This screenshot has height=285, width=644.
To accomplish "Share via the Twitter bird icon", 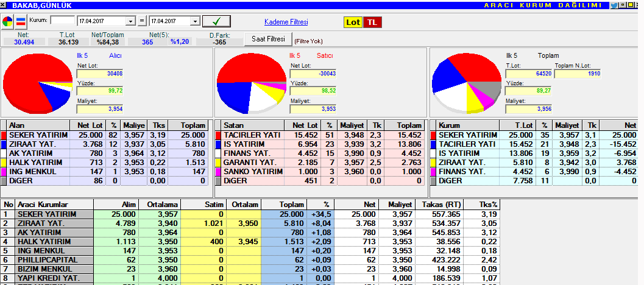I will tap(614, 5).
